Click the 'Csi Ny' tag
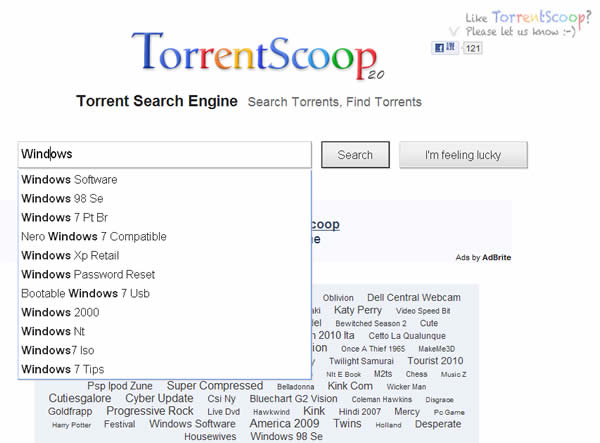The width and height of the screenshot is (600, 443). 222,399
